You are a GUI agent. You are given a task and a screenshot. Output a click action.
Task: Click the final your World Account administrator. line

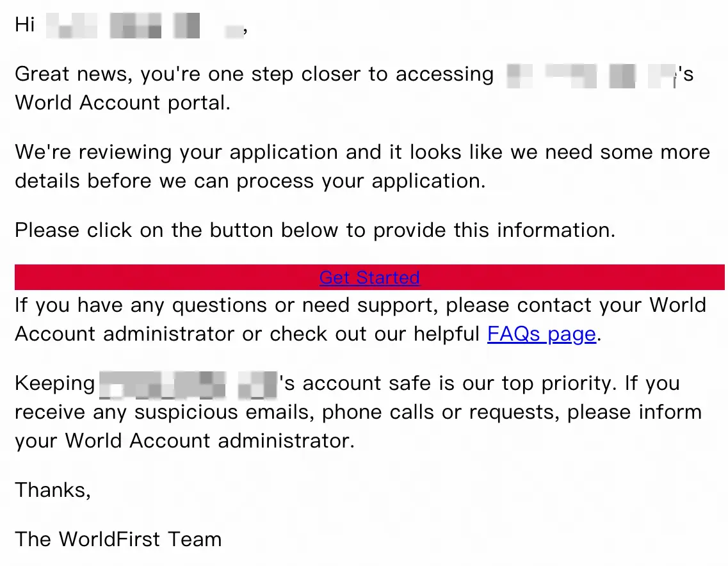185,441
